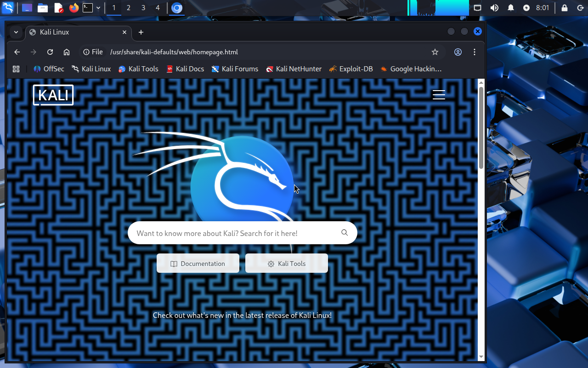
Task: Open the three-dot browser menu
Action: [474, 52]
